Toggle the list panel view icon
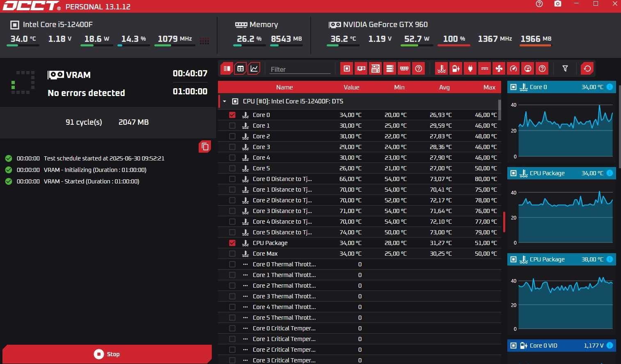 (227, 69)
